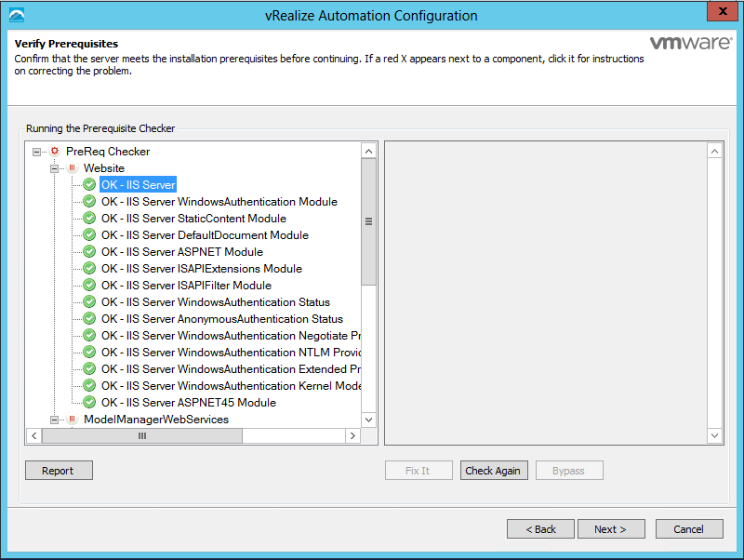Collapse the ModelManagerWebServices tree node
The width and height of the screenshot is (744, 560).
pos(54,420)
